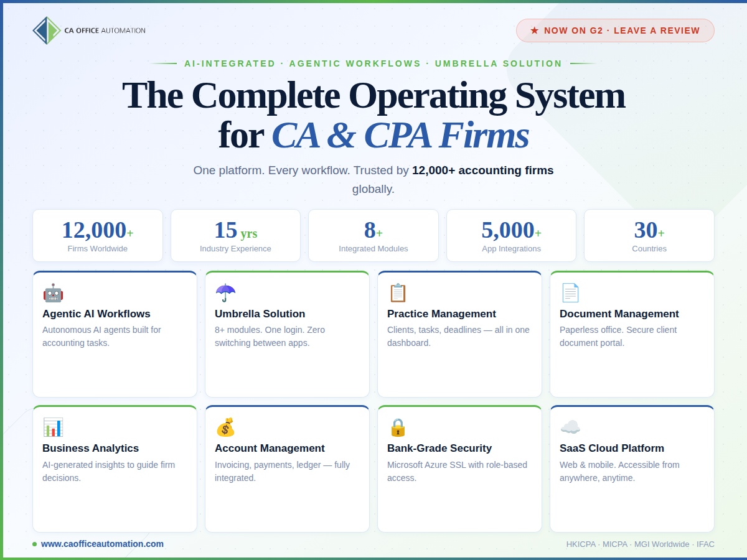747x560 pixels.
Task: Click the page icon for Document Management
Action: 570,293
